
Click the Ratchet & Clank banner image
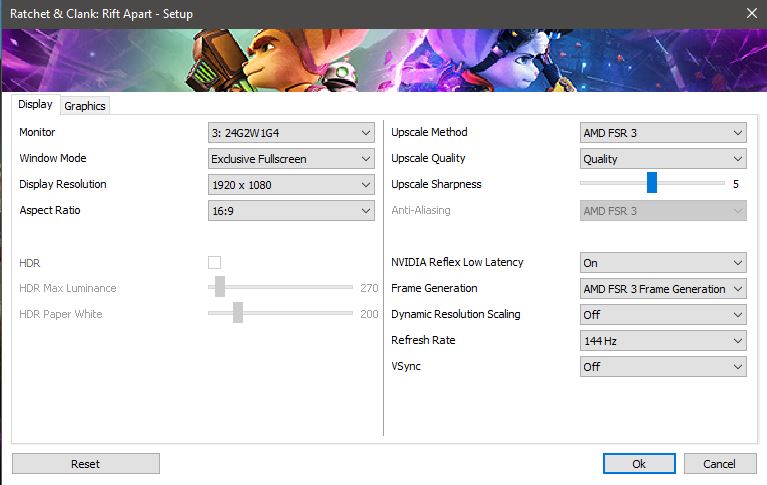[384, 60]
